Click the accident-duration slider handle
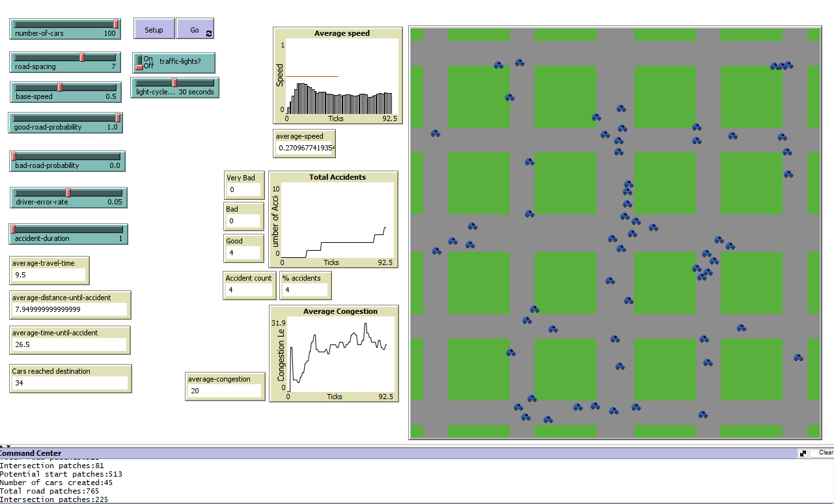The width and height of the screenshot is (834, 504). 13,229
